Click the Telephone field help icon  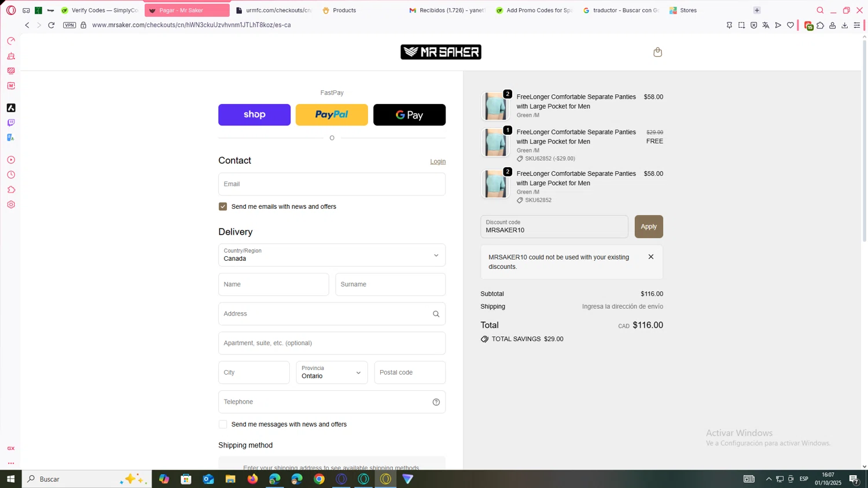coord(436,402)
